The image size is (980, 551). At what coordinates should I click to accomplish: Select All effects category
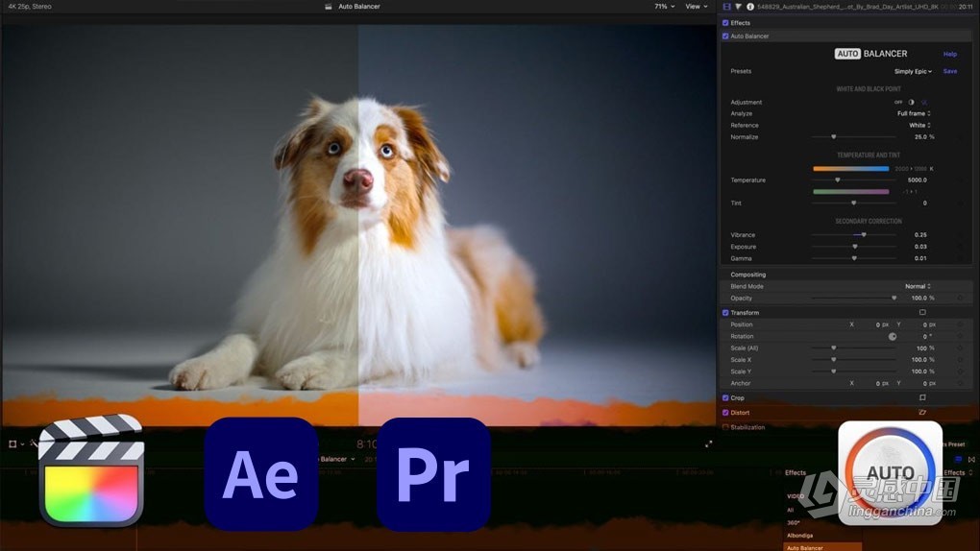[x=790, y=510]
